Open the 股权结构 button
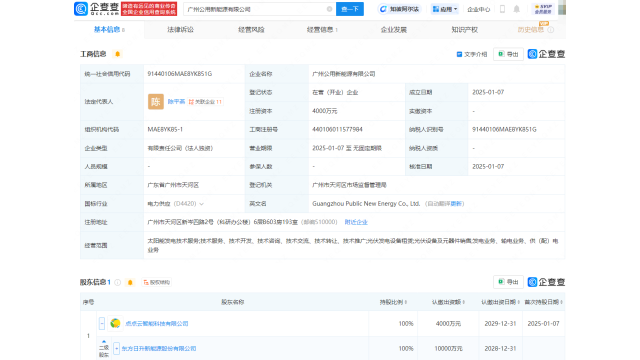The width and height of the screenshot is (640, 360). (157, 282)
